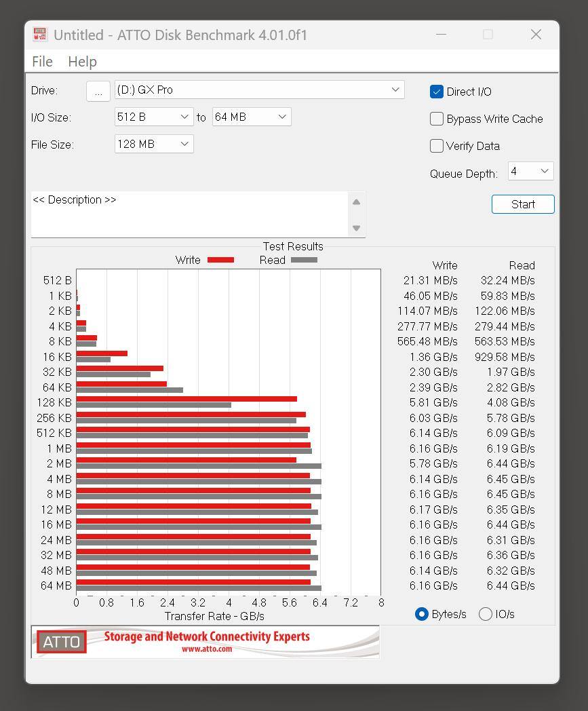Click the '21.31 MB/s' write value
The image size is (588, 711).
[x=430, y=280]
